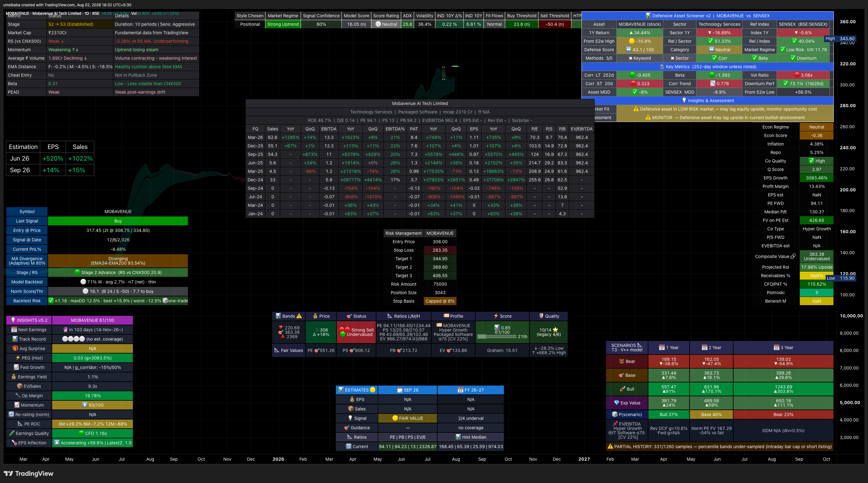Click the microscope icon beside Key Metrics

coord(662,66)
